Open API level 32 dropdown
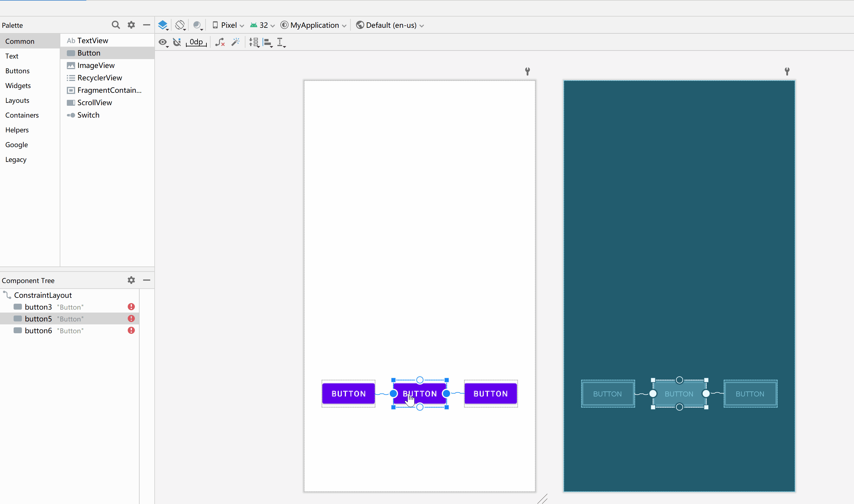Viewport: 854px width, 504px height. (x=263, y=25)
